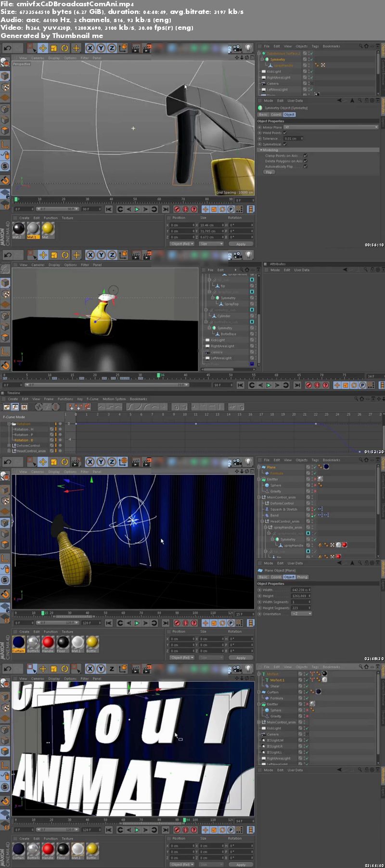Go to end of animation in 02:48:30 frame
The image size is (385, 868).
166,623
